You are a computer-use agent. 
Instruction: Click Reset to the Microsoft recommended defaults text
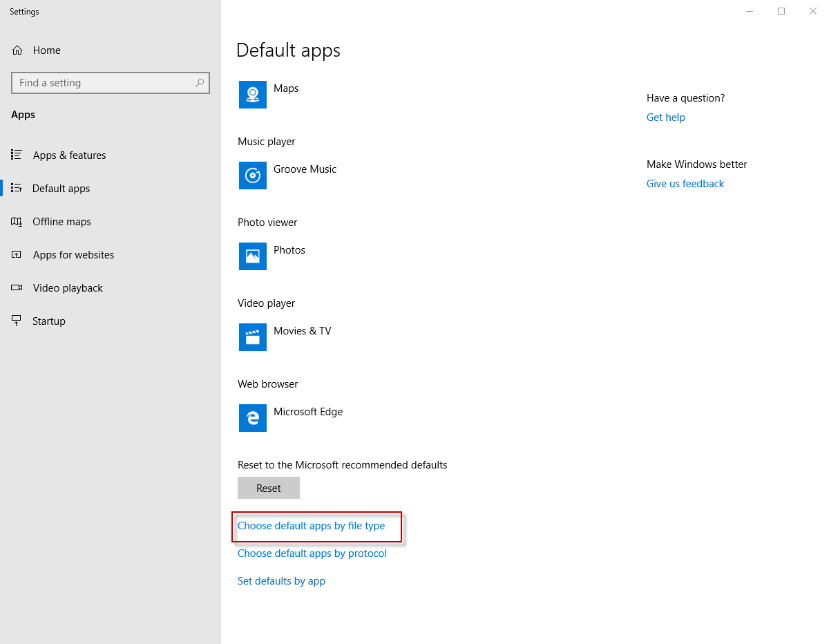point(343,465)
